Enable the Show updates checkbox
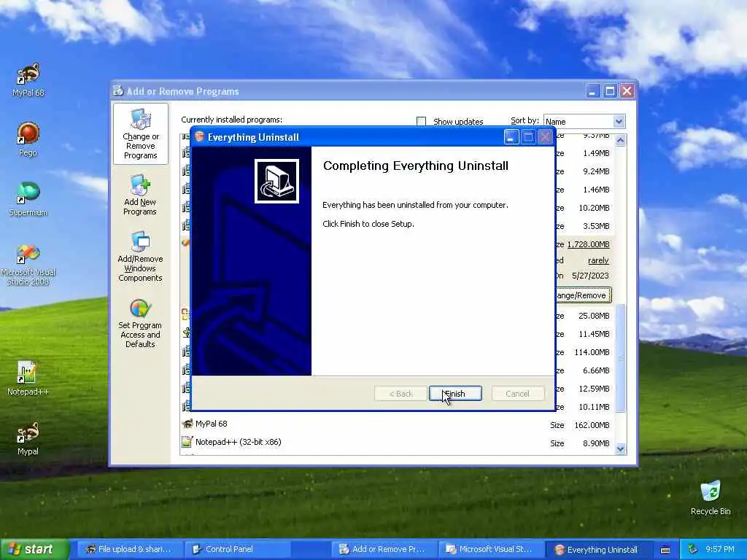This screenshot has width=747, height=560. tap(421, 122)
